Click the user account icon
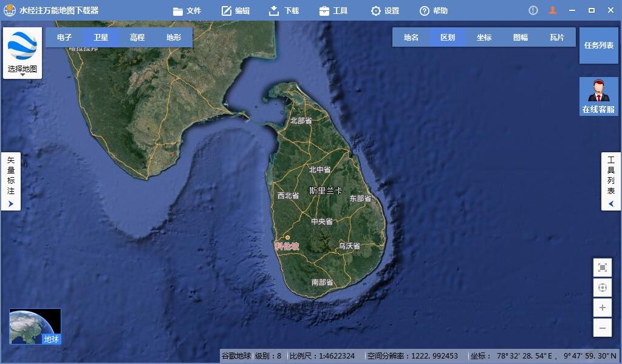Viewport: 622px width, 364px height. pyautogui.click(x=552, y=10)
